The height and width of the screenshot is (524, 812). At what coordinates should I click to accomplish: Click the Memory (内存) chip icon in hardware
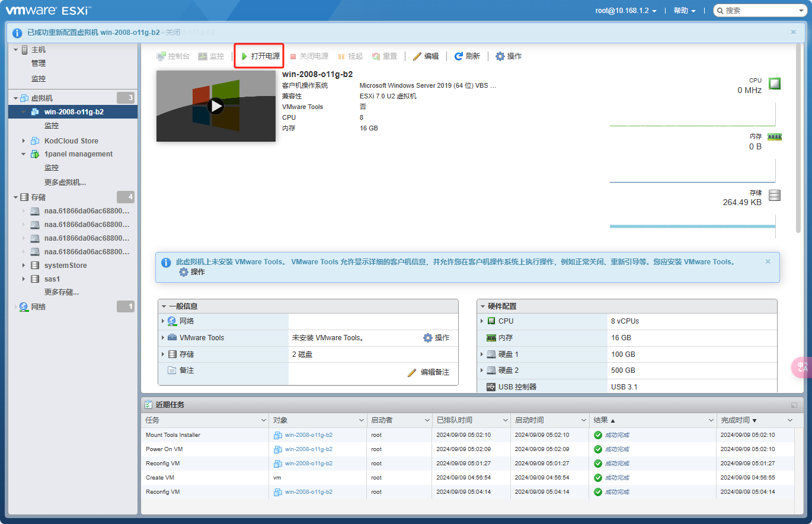491,337
